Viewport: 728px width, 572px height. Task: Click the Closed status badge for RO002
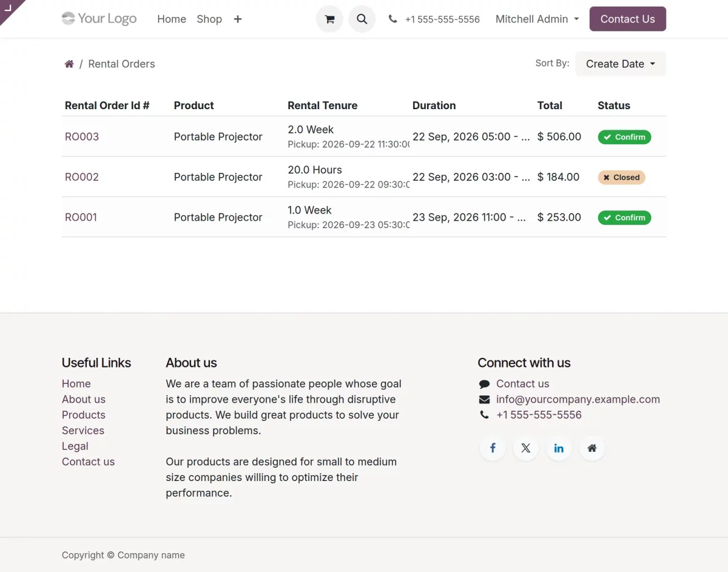(x=622, y=177)
